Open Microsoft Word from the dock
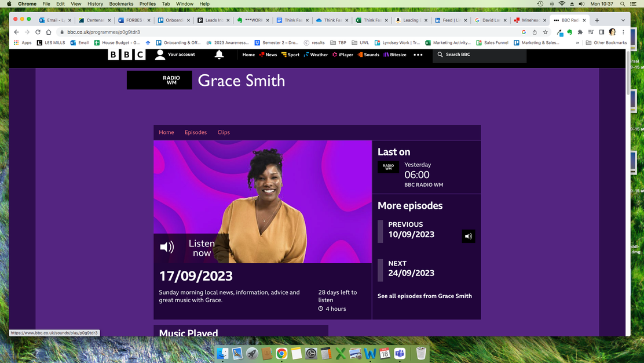The height and width of the screenshot is (363, 644). click(370, 353)
